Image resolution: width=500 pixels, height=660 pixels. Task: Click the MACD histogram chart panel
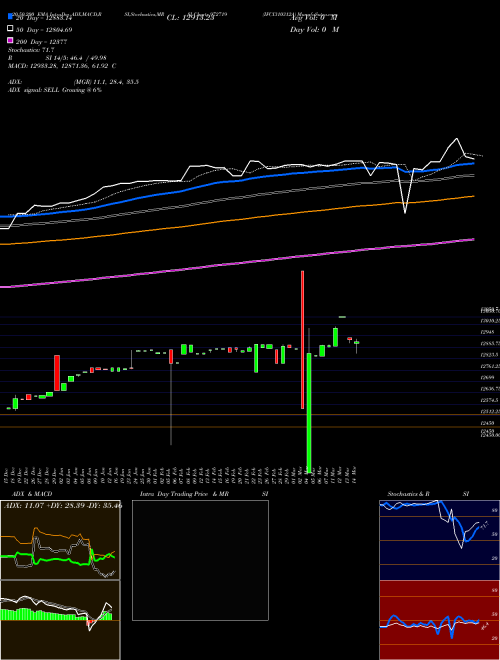tap(60, 620)
